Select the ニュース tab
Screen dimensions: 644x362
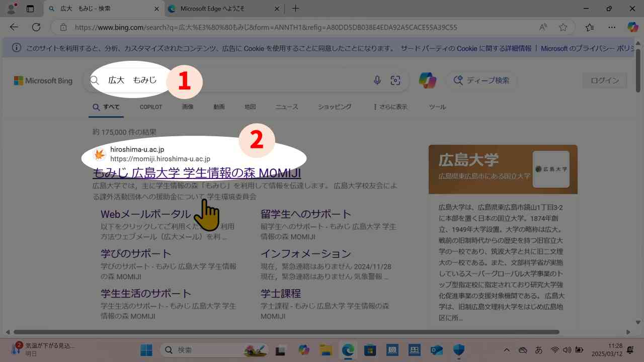tap(287, 107)
